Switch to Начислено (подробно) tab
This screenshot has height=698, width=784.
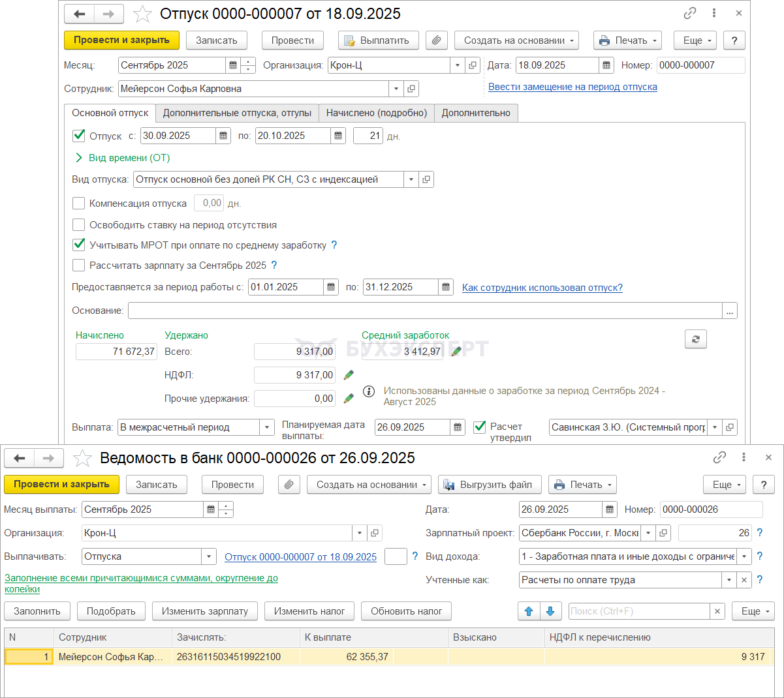click(x=377, y=113)
